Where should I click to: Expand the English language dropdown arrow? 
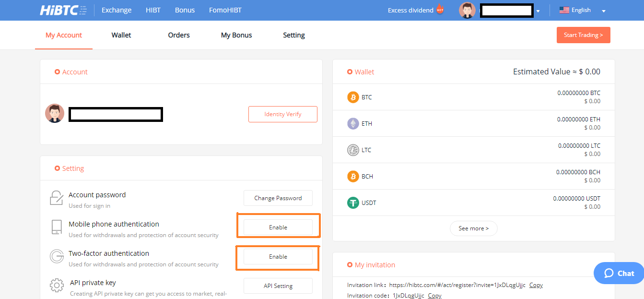[x=604, y=11]
